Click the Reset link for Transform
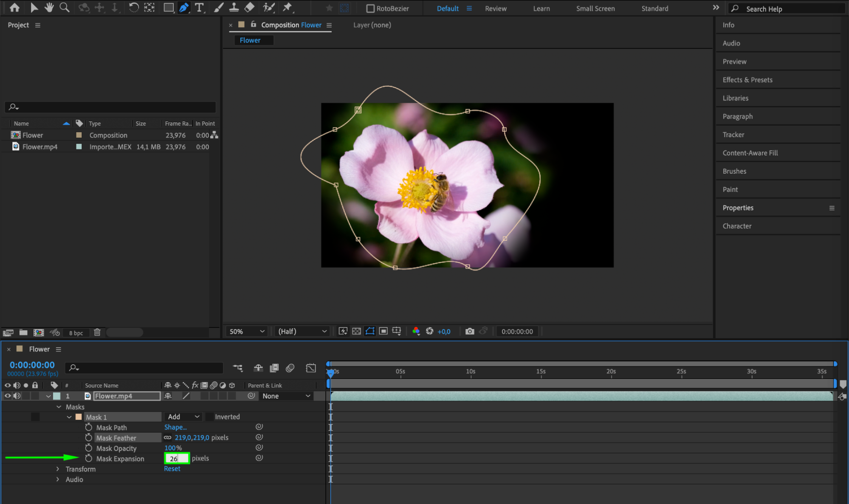Image resolution: width=849 pixels, height=504 pixels. pyautogui.click(x=172, y=469)
